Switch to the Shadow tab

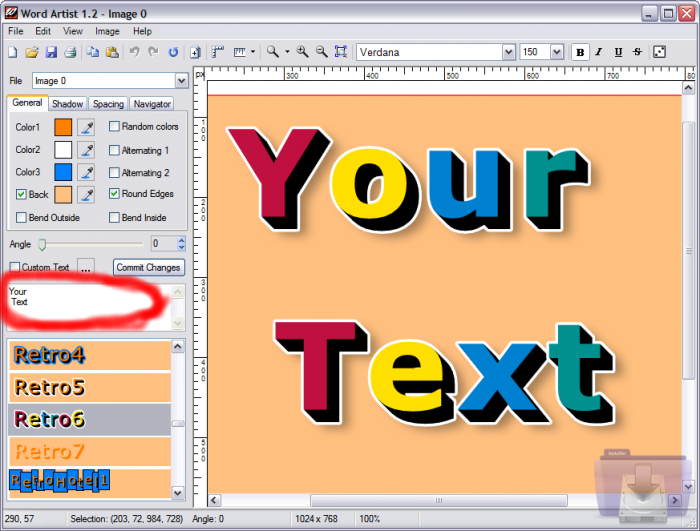point(67,104)
